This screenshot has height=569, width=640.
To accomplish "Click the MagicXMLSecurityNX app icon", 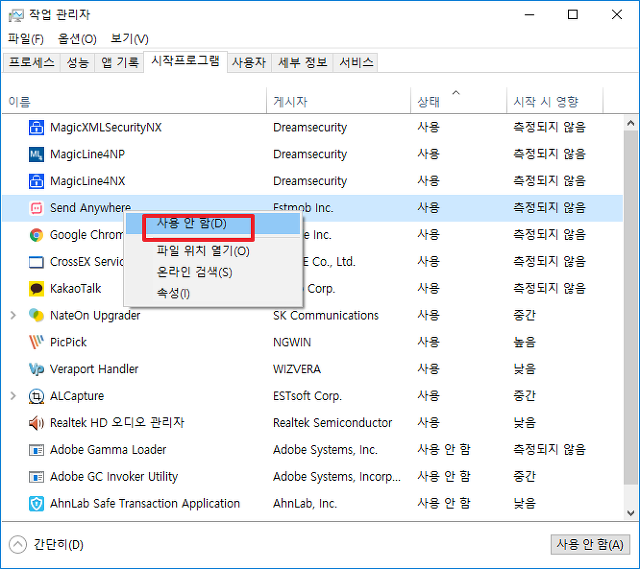I will point(36,127).
